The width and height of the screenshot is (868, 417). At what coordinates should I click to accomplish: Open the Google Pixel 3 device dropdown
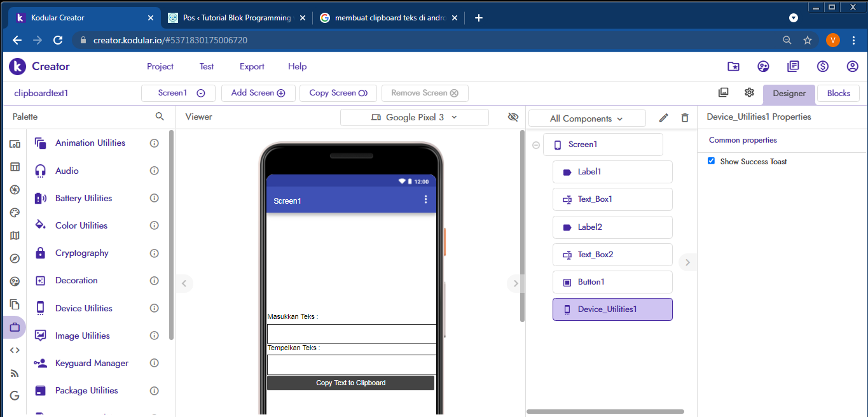click(x=414, y=117)
